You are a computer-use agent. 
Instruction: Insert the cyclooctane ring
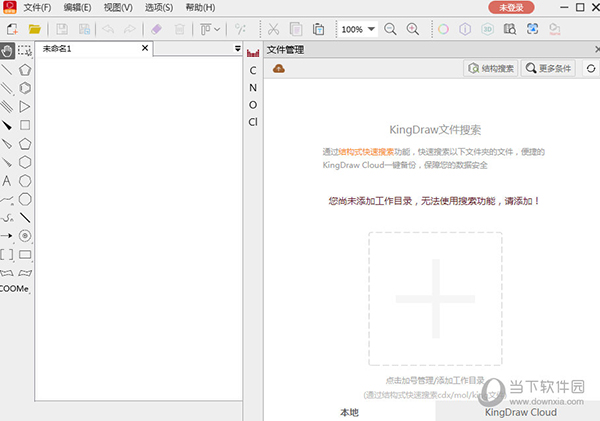pos(25,199)
